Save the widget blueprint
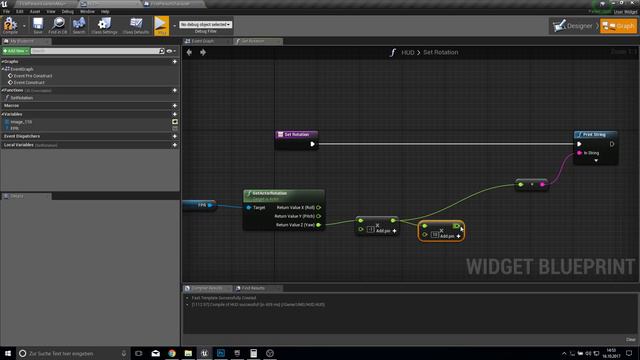Screen dimensions: 640x360 point(38,25)
